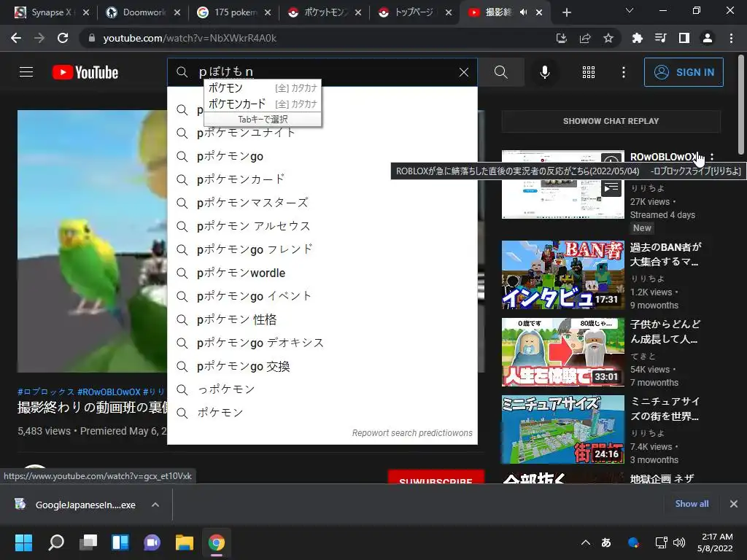Select suggestion pポケモンgo 交換

click(322, 366)
